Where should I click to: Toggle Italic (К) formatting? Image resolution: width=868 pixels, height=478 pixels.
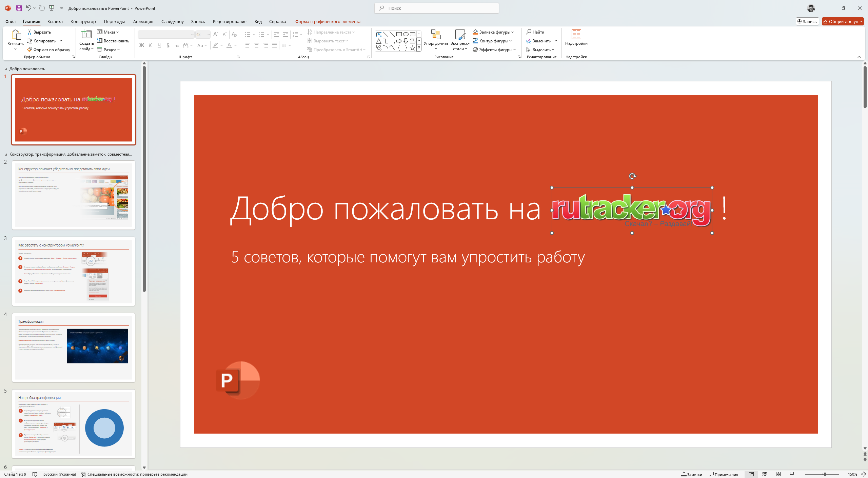[x=151, y=45]
